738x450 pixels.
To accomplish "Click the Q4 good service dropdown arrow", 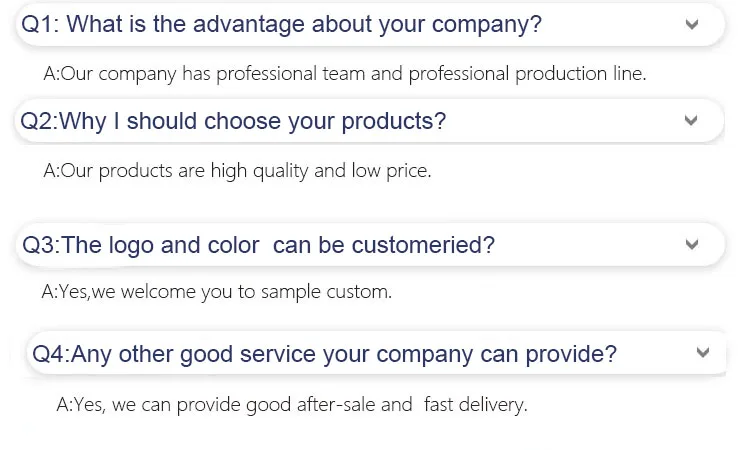I will coord(703,352).
